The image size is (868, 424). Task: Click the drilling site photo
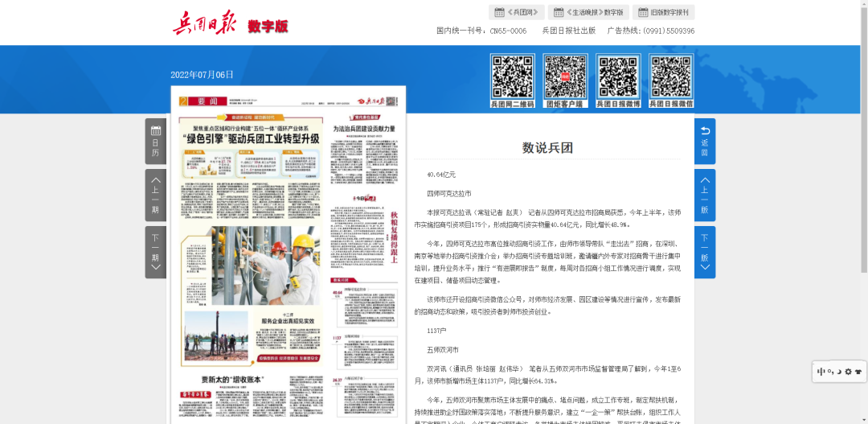(216, 335)
